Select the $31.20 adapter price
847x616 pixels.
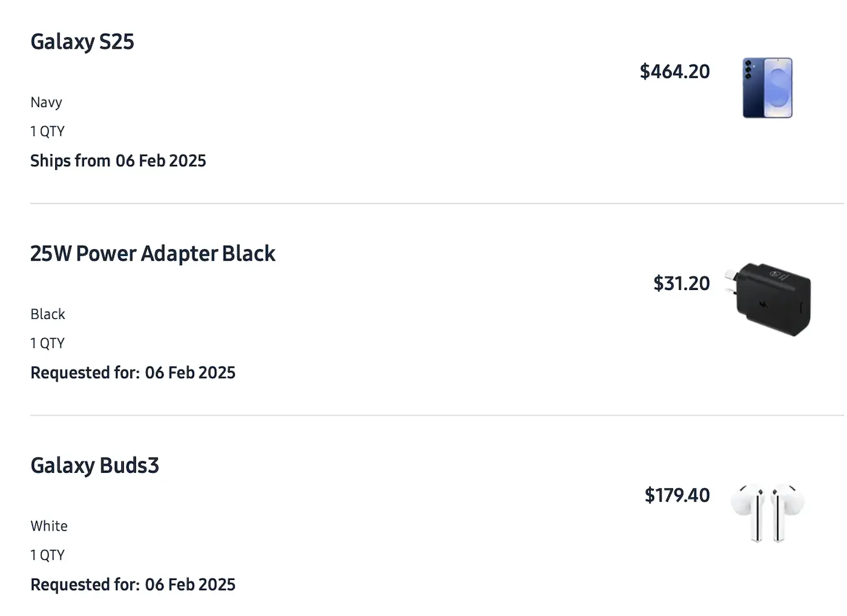pos(681,283)
